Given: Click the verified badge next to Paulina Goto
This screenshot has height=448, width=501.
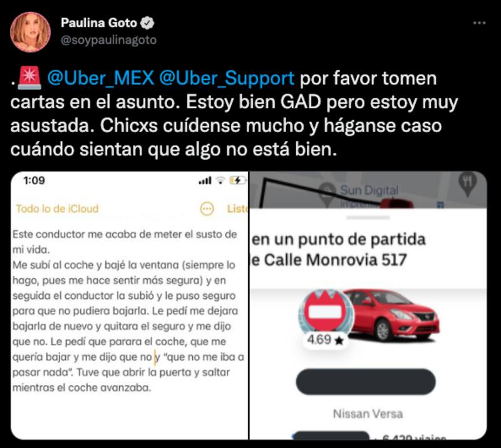Looking at the screenshot, I should (x=147, y=23).
